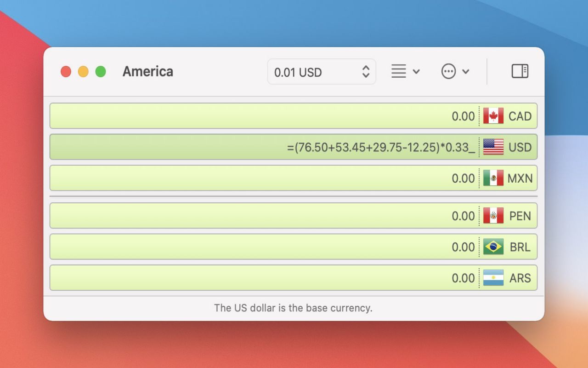Toggle the sidebar panel icon
The image size is (588, 368).
[520, 71]
